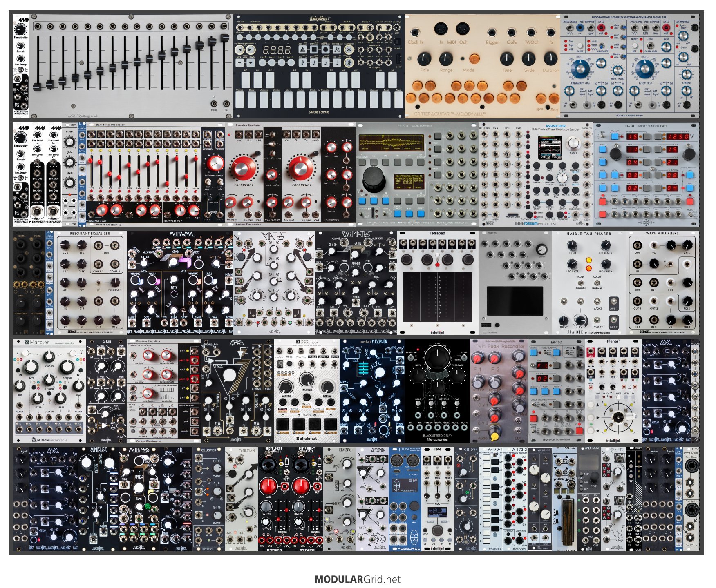The height and width of the screenshot is (588, 716).
Task: Click the Range knob on Melody Mill
Action: pos(446,59)
